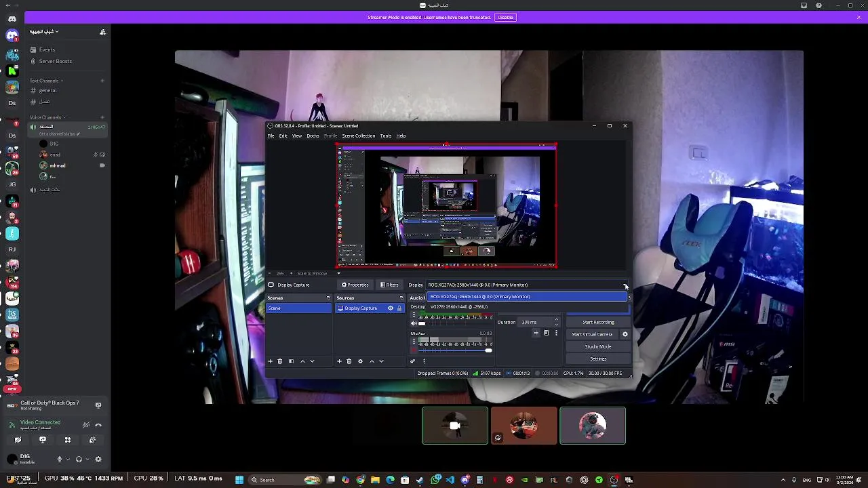
Task: Disconnect from voice with hang-up icon
Action: point(98,425)
